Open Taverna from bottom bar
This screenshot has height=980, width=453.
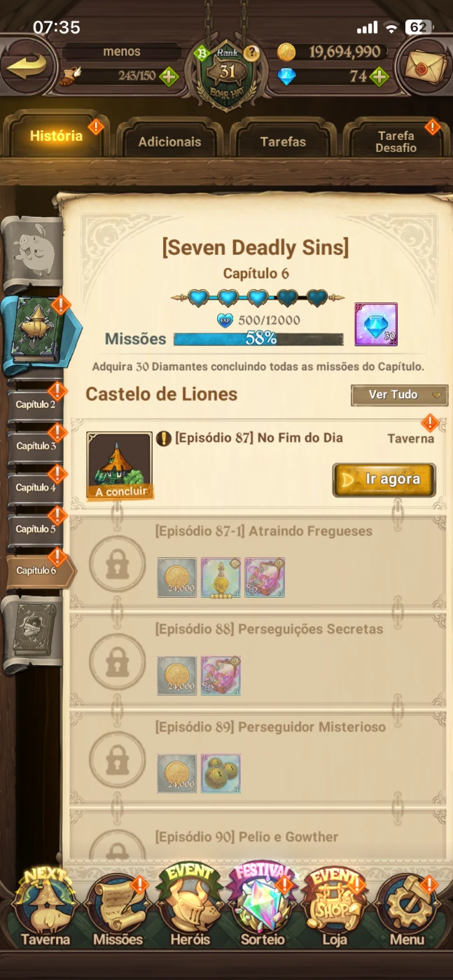[x=46, y=909]
